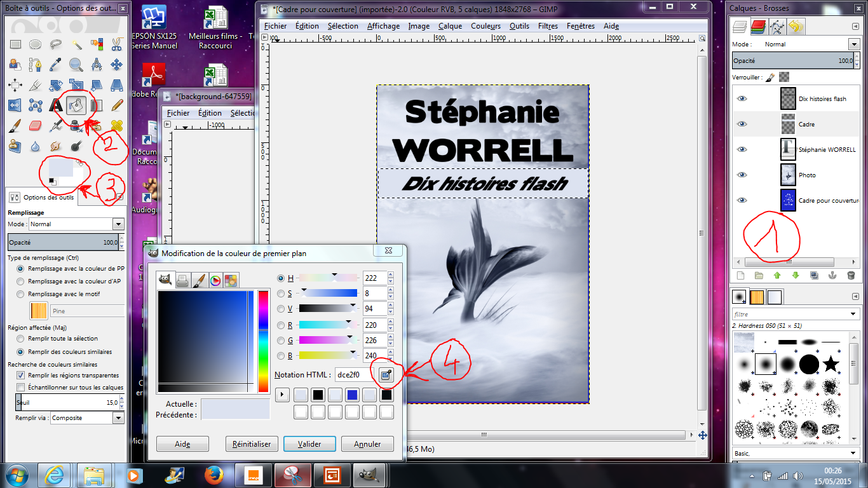
Task: Select the Measure compass tool
Action: (97, 65)
